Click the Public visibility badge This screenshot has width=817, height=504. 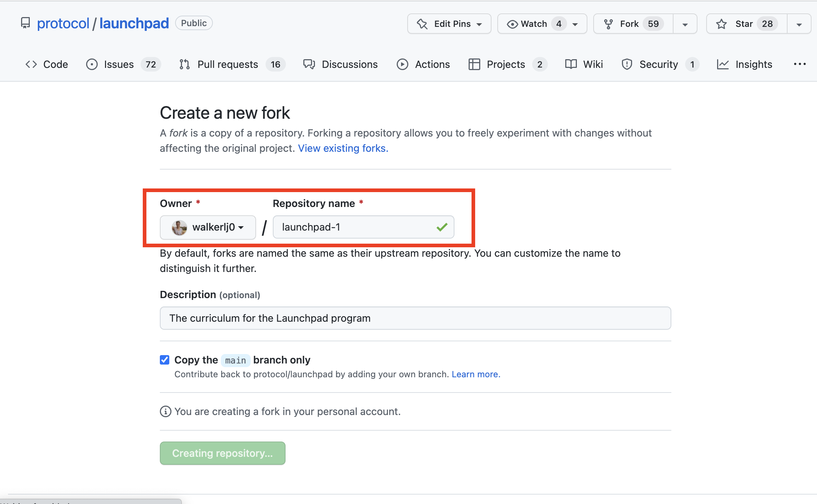click(x=194, y=23)
